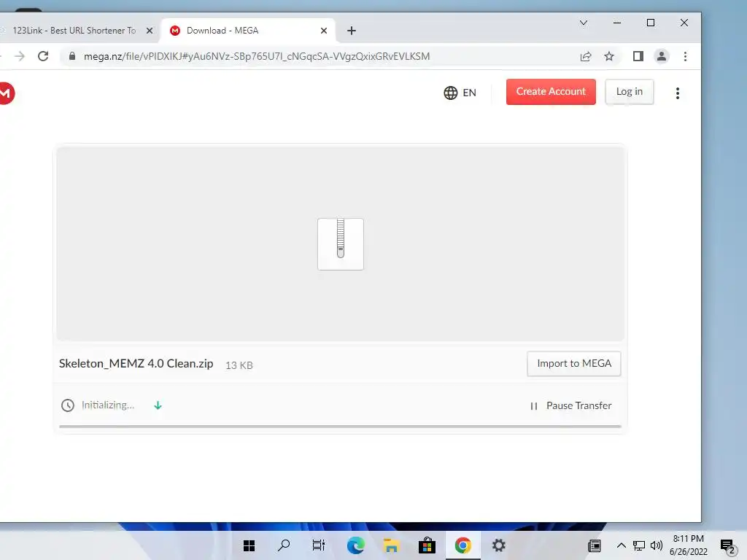Click the Create Account button
The width and height of the screenshot is (747, 560).
tap(551, 91)
